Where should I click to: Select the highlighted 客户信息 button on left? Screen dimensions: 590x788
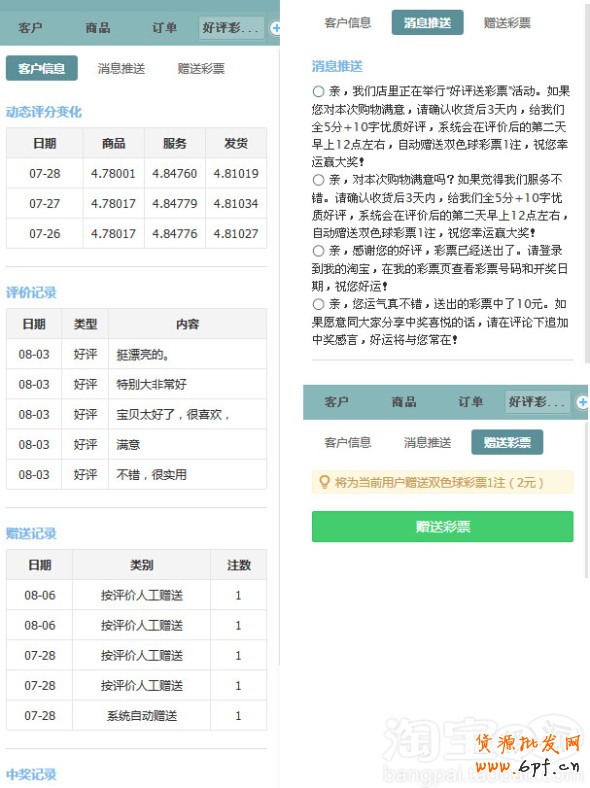pos(42,68)
